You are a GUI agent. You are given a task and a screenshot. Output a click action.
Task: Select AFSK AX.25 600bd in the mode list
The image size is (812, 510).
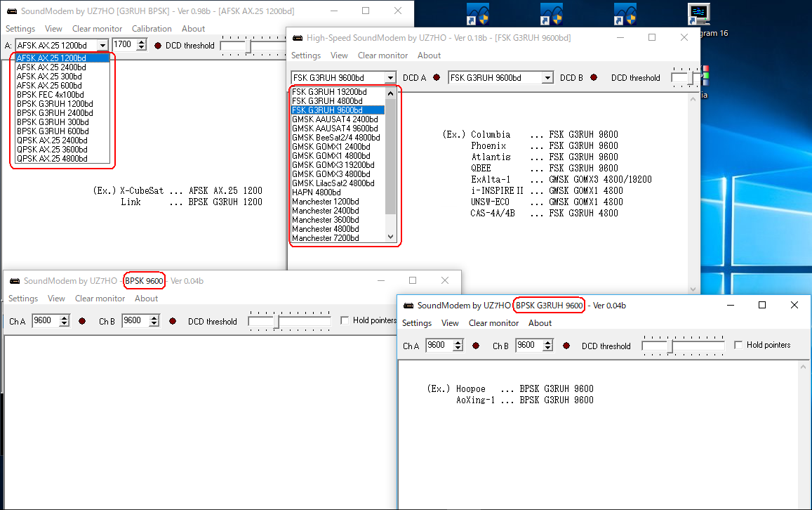click(x=62, y=86)
